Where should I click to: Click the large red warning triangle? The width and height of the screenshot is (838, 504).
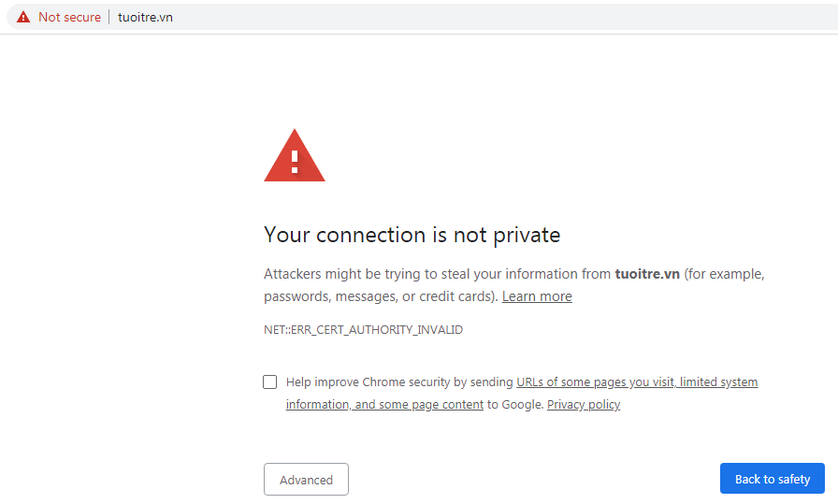[x=295, y=156]
